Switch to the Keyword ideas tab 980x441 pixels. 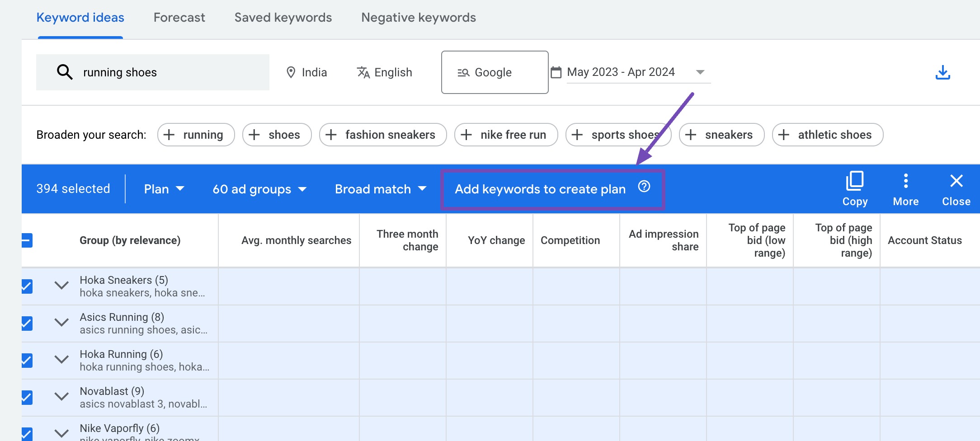(x=80, y=18)
